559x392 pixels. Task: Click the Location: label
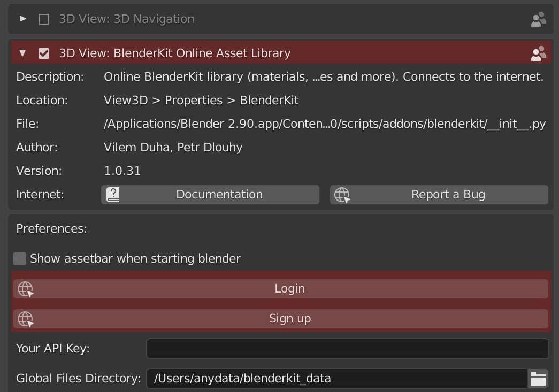(42, 101)
